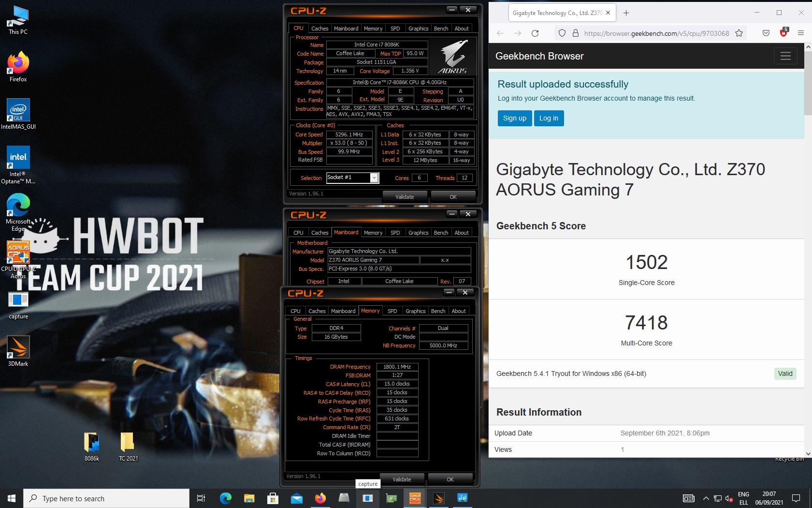Expand Geekbench Browser navigation menu
Screen dimensions: 812x508
[785, 56]
